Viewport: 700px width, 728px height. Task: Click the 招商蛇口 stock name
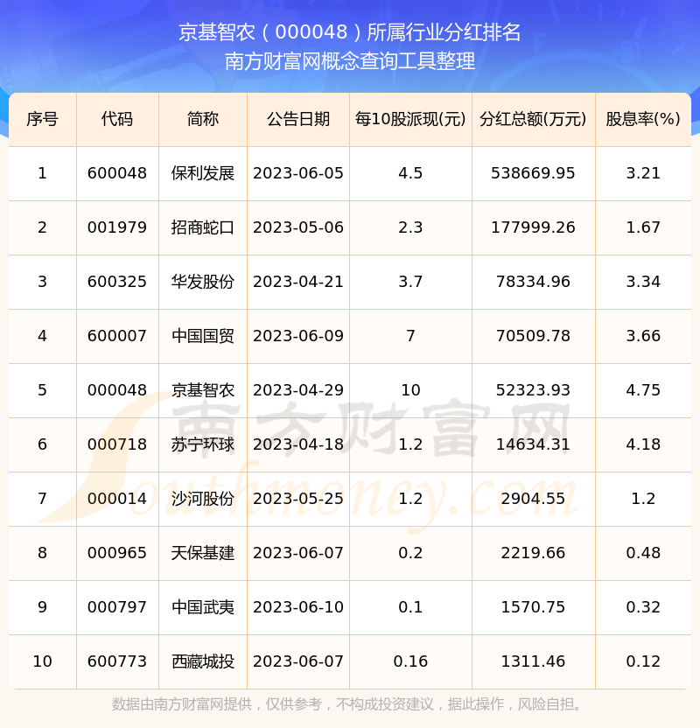click(x=203, y=227)
